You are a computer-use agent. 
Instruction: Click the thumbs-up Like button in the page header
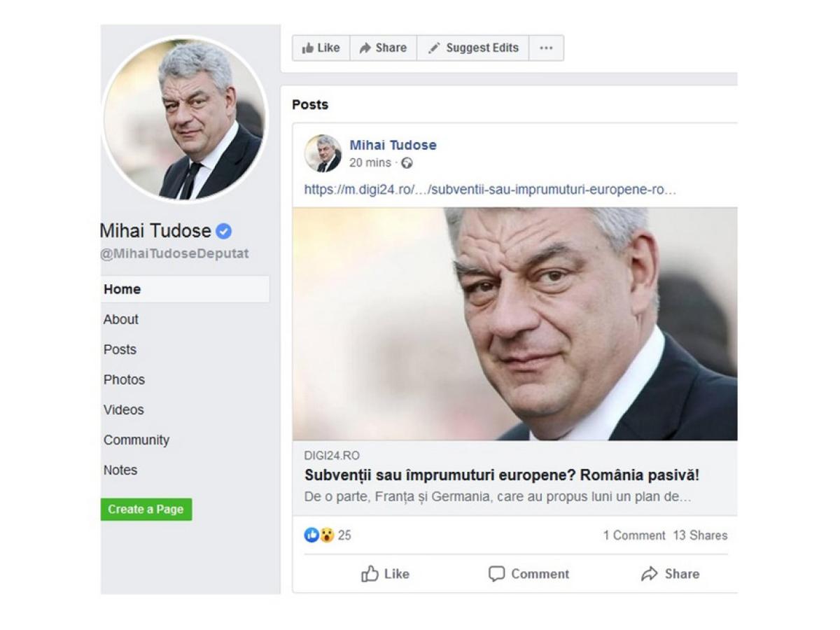coord(321,48)
